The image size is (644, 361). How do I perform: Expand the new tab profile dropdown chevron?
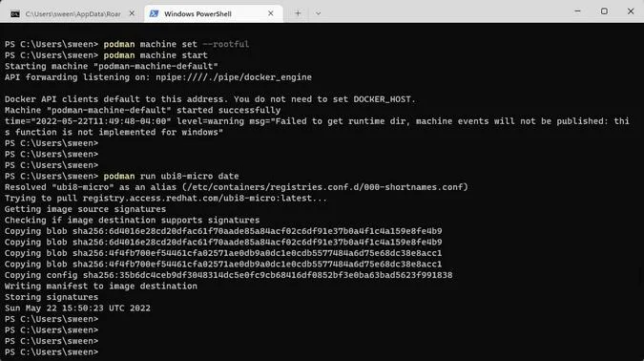click(318, 13)
